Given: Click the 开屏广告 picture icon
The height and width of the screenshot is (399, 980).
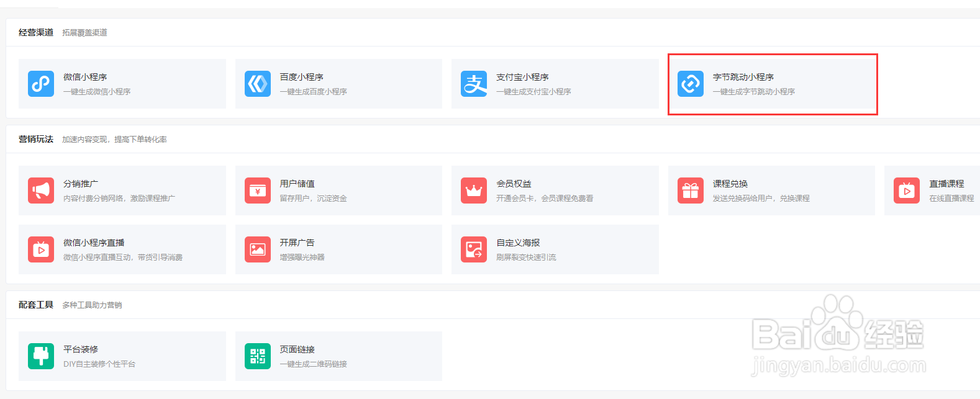Looking at the screenshot, I should click(258, 249).
